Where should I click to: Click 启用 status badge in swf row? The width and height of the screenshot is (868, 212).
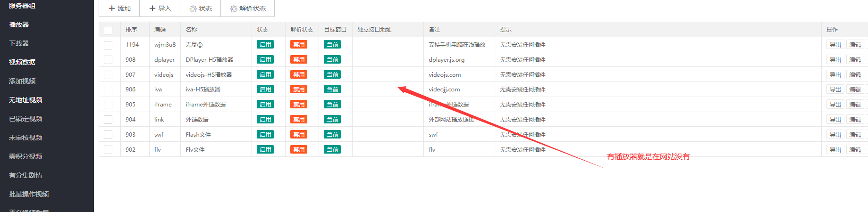[265, 135]
